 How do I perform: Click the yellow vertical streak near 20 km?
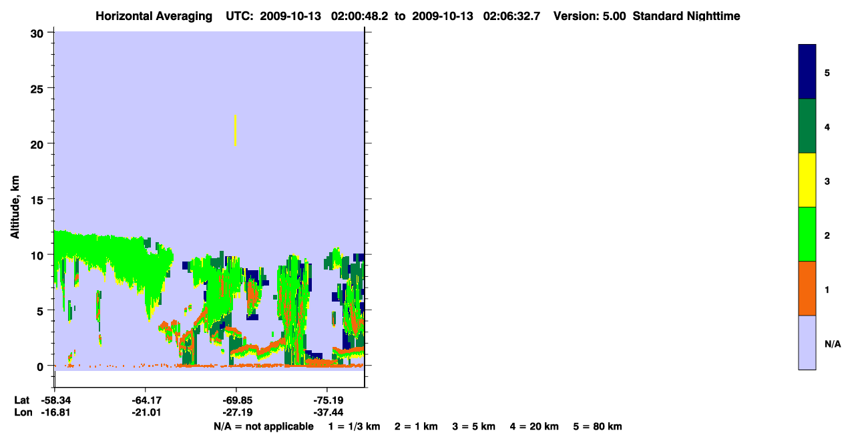[x=235, y=130]
